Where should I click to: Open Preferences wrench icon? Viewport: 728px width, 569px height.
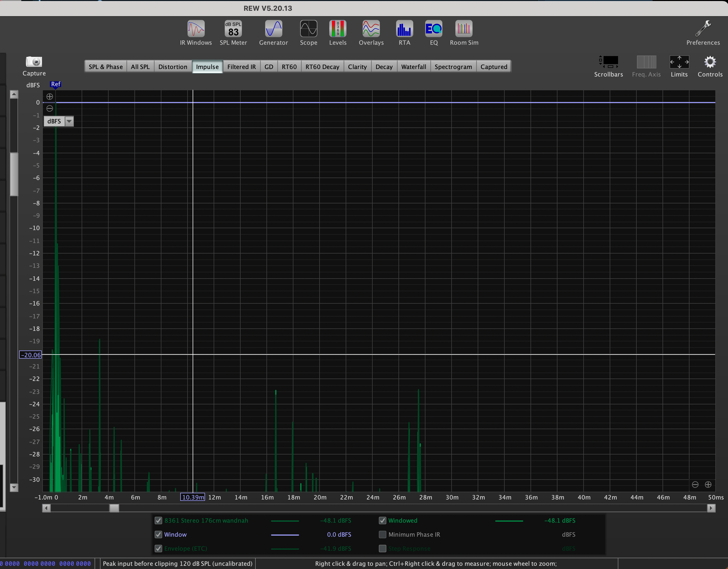coord(703,29)
